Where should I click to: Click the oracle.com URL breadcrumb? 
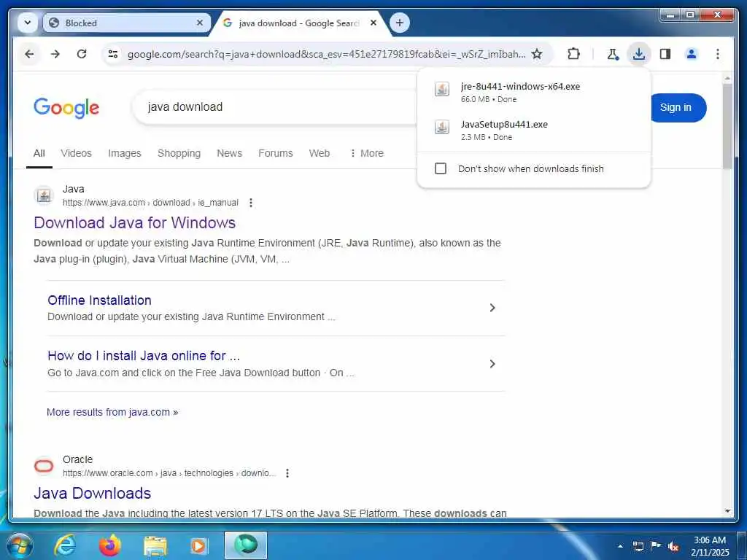coord(169,473)
